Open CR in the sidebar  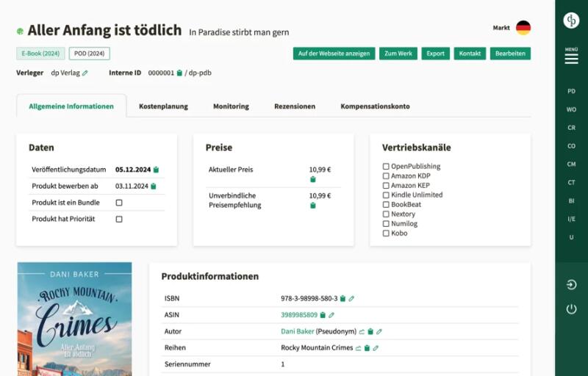coord(571,128)
